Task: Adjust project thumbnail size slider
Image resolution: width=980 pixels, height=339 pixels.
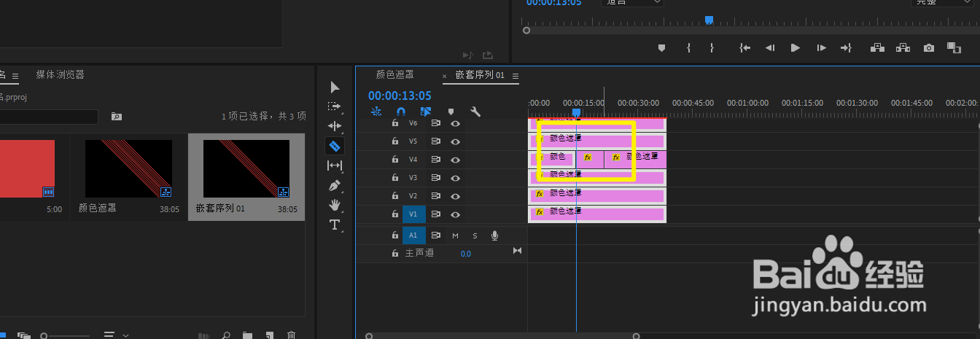Action: pyautogui.click(x=44, y=335)
